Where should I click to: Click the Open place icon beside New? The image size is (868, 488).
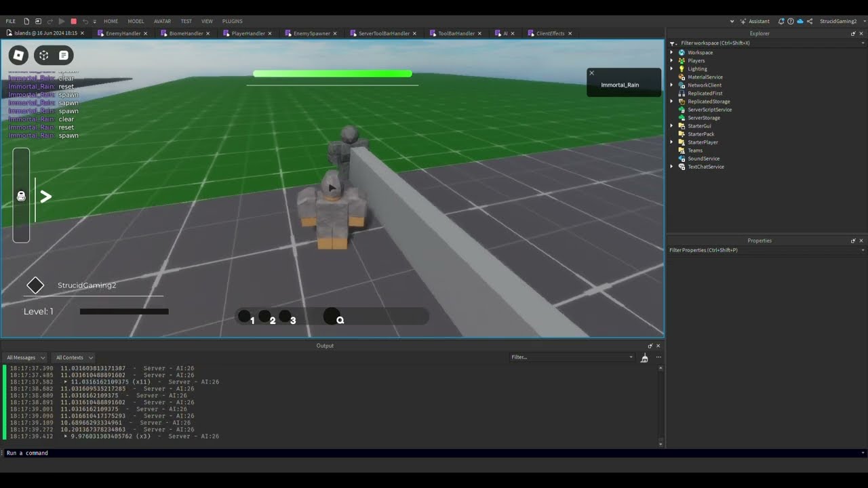click(x=38, y=21)
